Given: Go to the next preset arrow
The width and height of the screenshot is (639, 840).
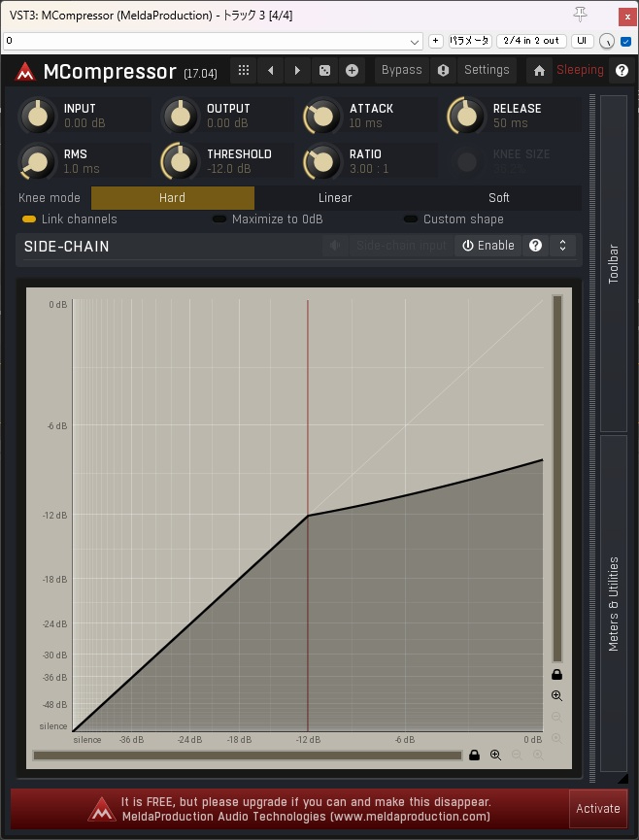Looking at the screenshot, I should 297,71.
